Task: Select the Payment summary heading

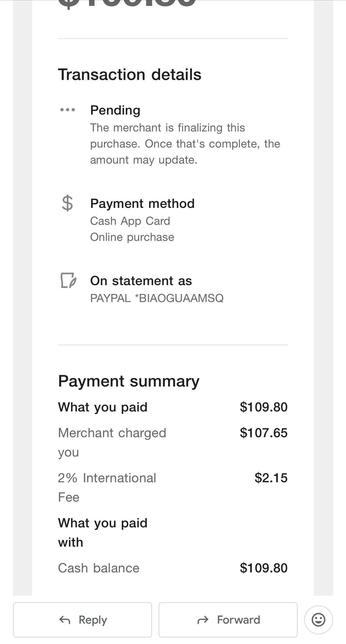Action: (x=129, y=381)
